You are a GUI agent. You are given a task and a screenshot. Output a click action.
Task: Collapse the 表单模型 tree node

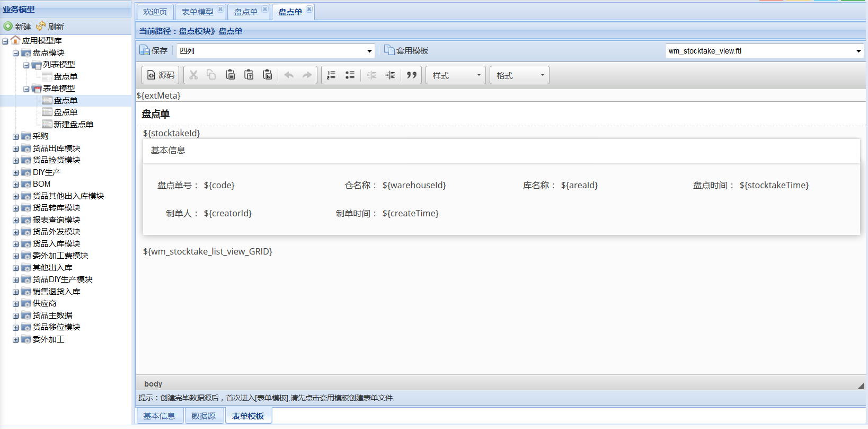click(x=26, y=89)
